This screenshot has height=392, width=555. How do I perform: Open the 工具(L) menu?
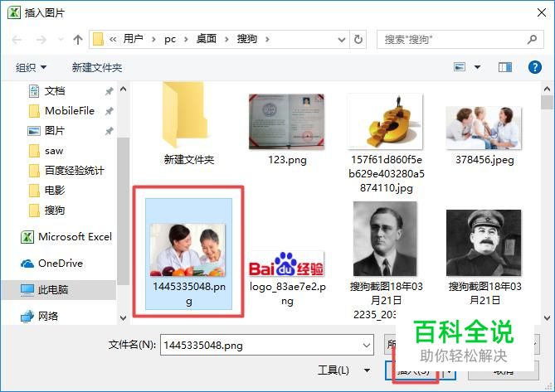343,370
